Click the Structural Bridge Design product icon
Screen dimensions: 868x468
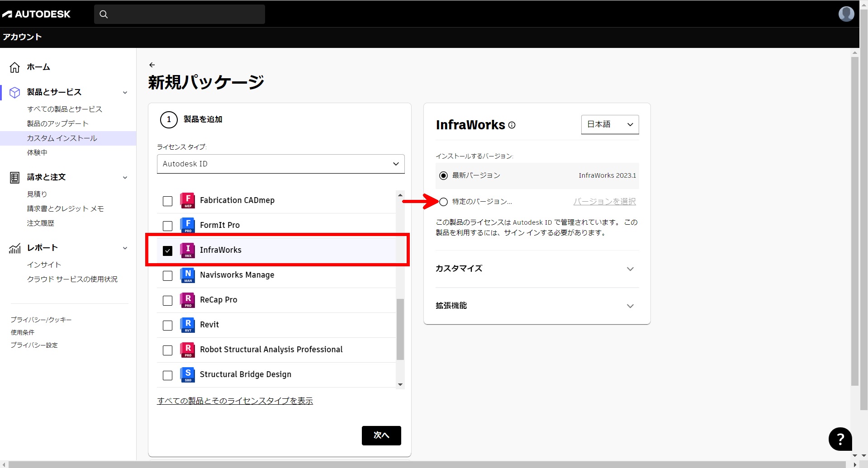click(x=188, y=374)
